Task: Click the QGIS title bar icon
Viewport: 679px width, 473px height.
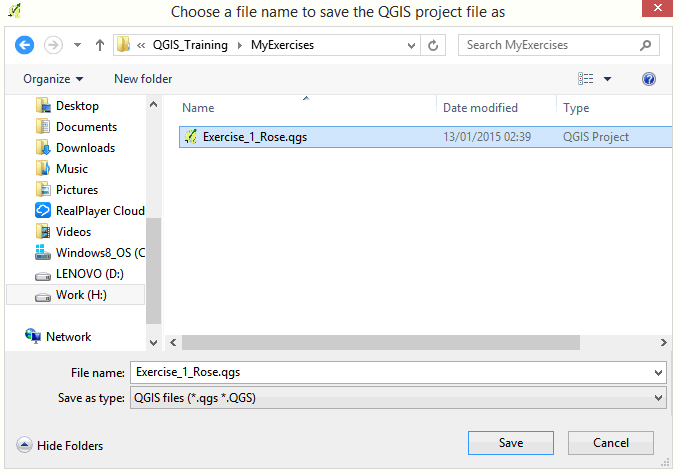Action: [15, 10]
